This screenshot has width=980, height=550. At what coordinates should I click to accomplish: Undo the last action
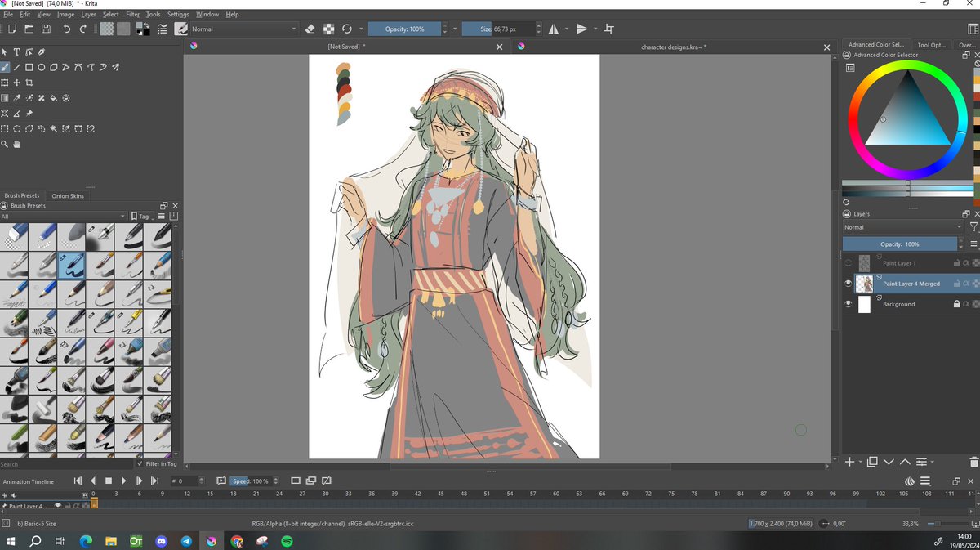coord(66,29)
